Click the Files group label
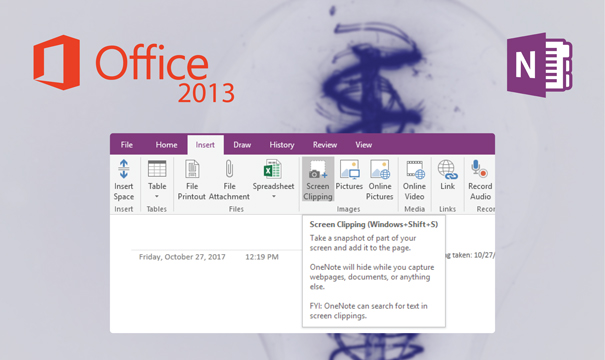This screenshot has height=360, width=605. point(236,209)
